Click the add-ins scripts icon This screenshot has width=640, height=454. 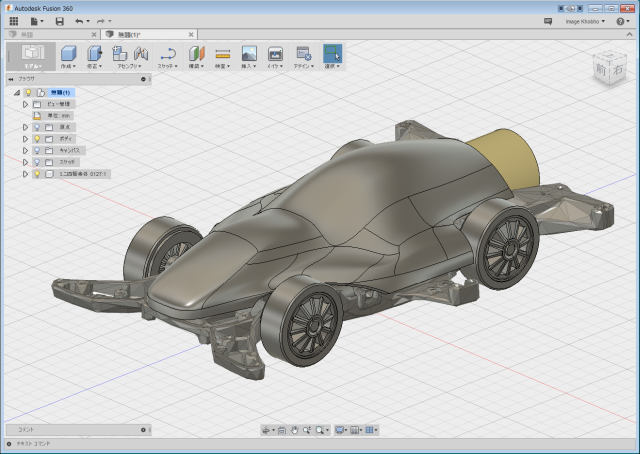click(x=304, y=53)
